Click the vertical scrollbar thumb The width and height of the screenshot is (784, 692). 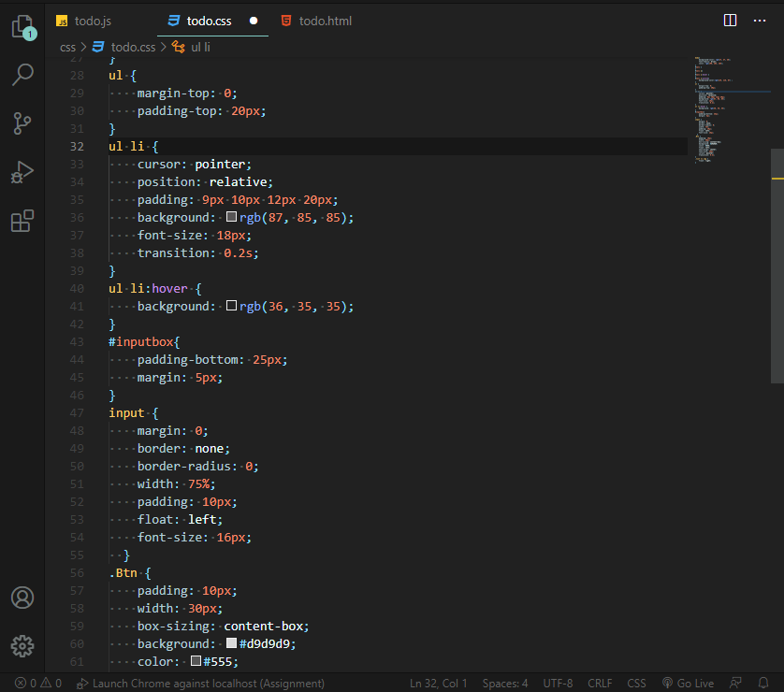[x=777, y=266]
